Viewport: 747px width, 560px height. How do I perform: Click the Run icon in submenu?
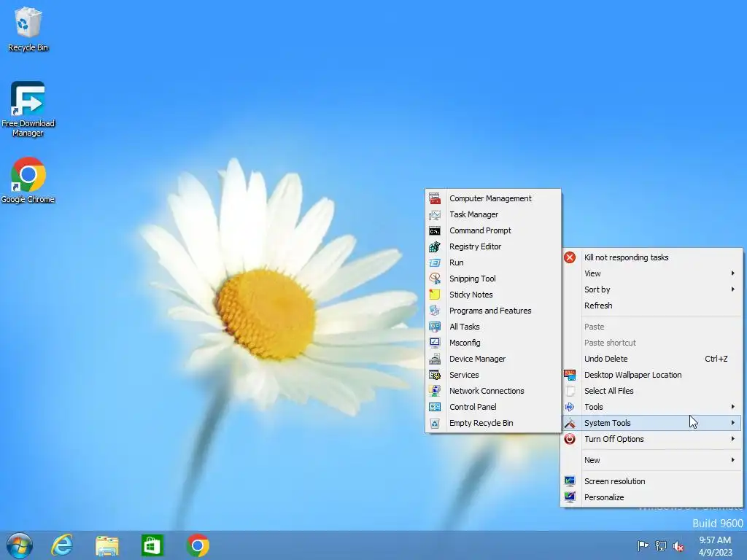point(435,262)
